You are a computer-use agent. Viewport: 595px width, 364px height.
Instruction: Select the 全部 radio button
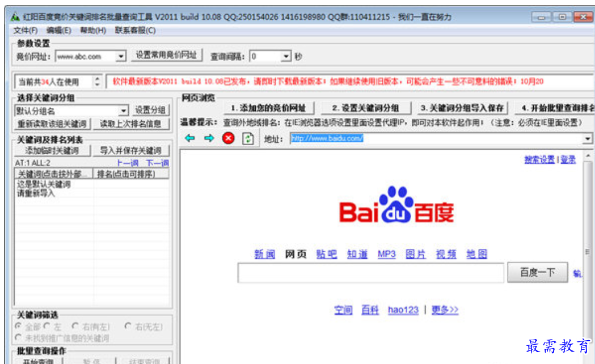click(x=18, y=326)
